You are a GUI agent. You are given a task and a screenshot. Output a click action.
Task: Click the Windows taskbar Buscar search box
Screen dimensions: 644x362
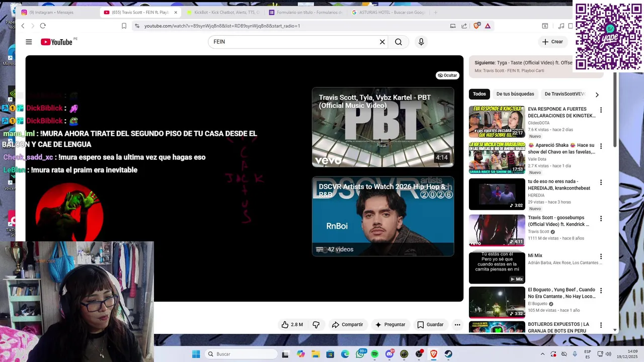coord(242,354)
